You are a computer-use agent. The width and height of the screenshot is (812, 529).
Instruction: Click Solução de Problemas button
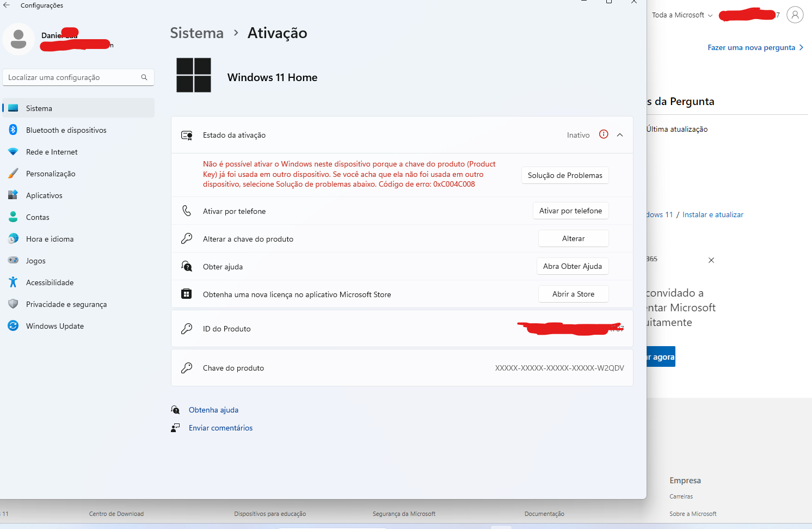(565, 175)
